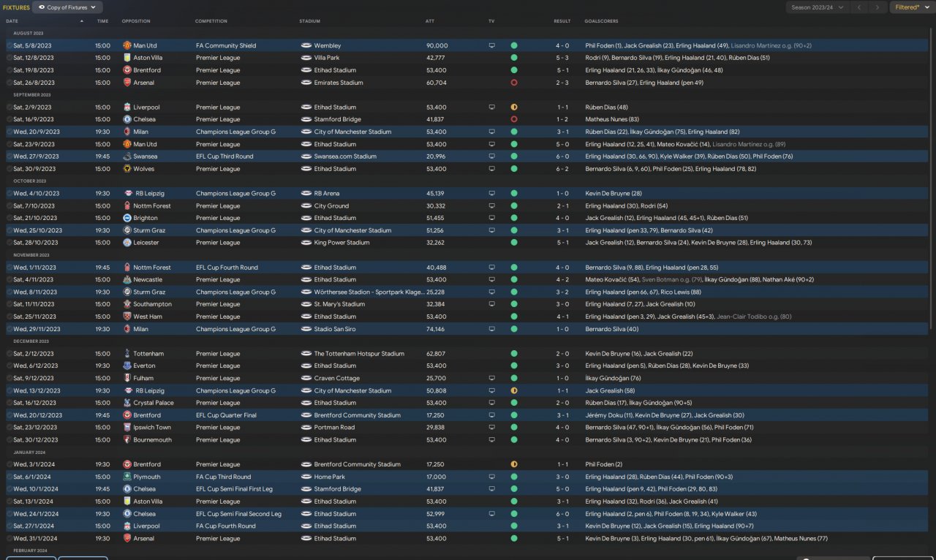Click the Man Utd badge in the Community Shield row

click(127, 45)
